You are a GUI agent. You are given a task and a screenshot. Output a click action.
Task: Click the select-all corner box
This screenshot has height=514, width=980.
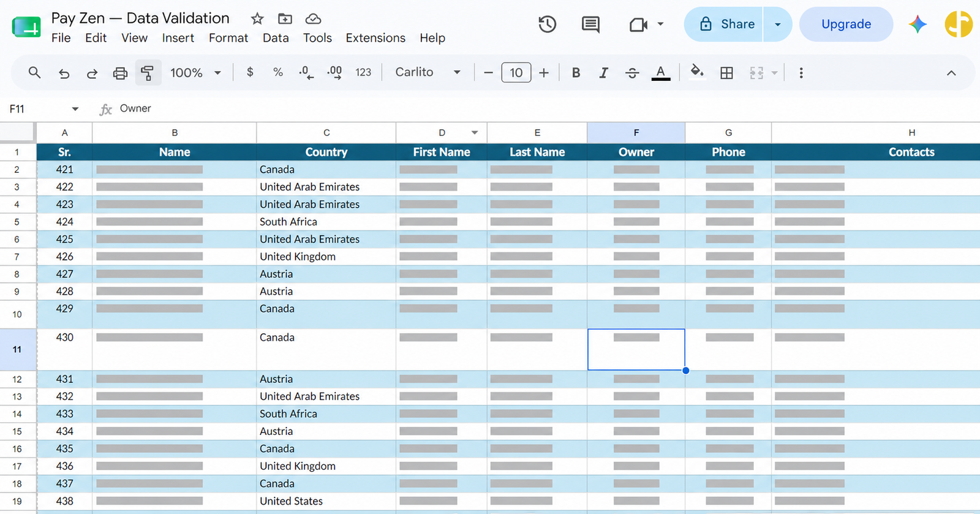click(x=17, y=132)
